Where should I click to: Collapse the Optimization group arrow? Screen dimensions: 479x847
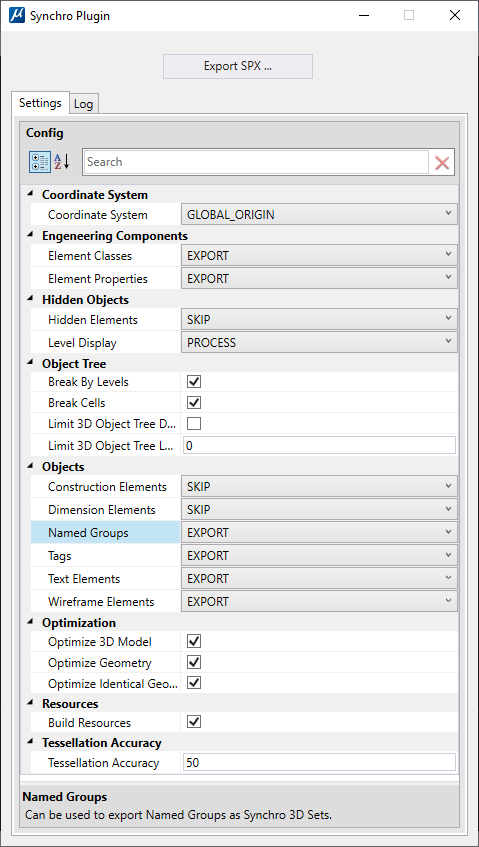point(30,622)
